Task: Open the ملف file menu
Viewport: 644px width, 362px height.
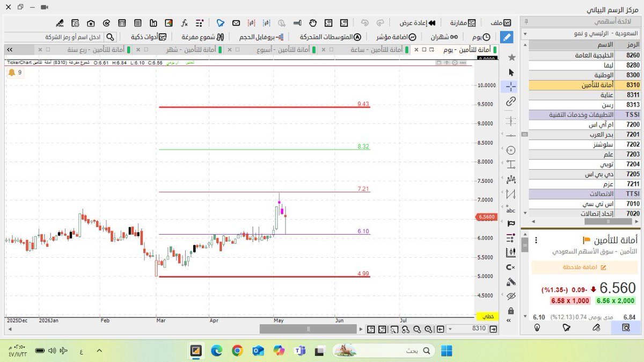Action: pyautogui.click(x=500, y=23)
